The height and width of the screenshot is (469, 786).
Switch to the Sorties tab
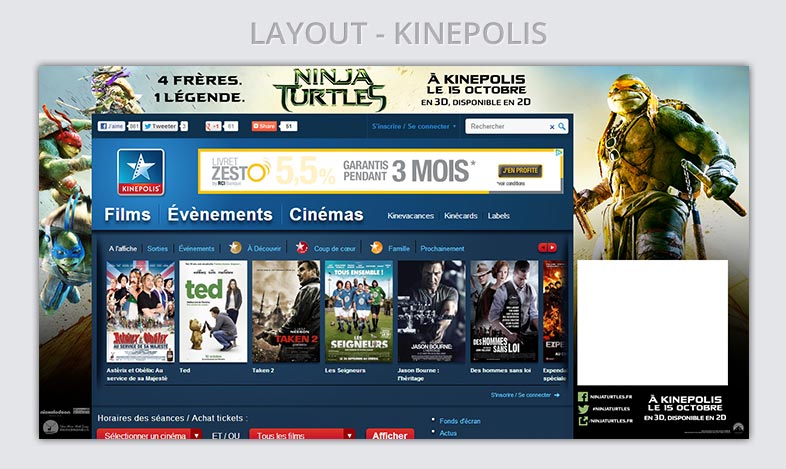click(157, 248)
